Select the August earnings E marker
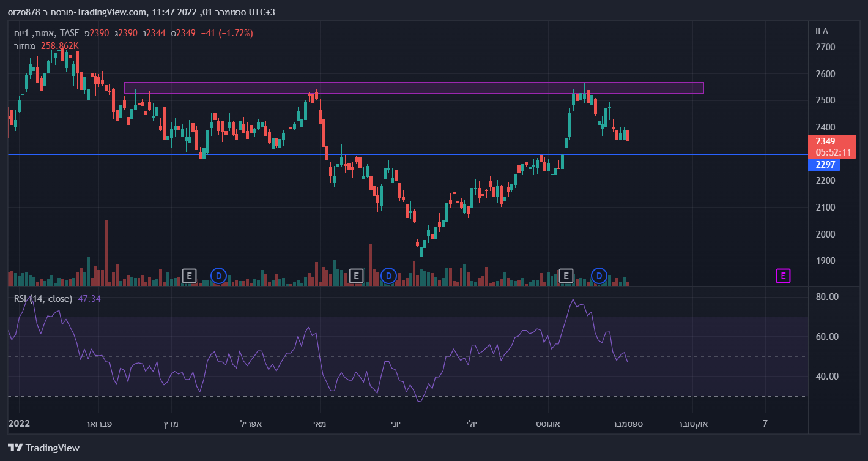The width and height of the screenshot is (868, 461). click(566, 275)
